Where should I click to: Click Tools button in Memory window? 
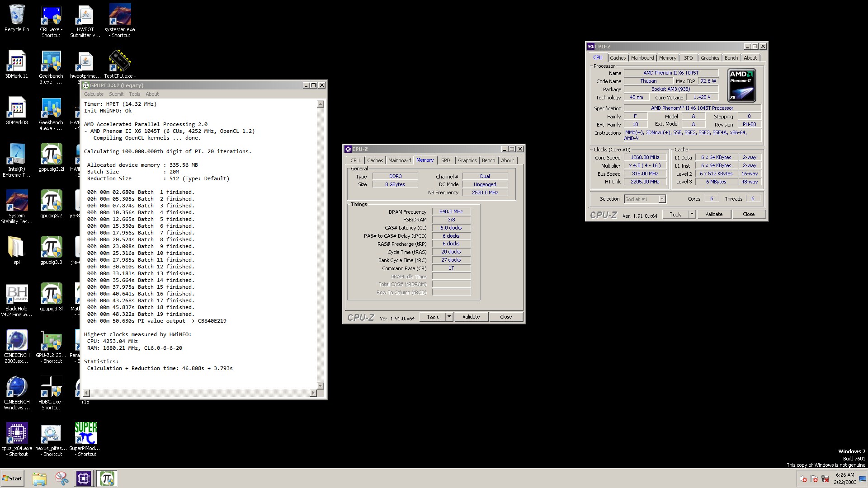point(433,317)
